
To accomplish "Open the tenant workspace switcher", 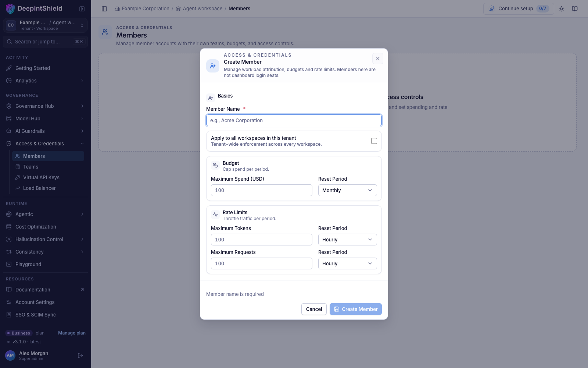I will pos(46,25).
